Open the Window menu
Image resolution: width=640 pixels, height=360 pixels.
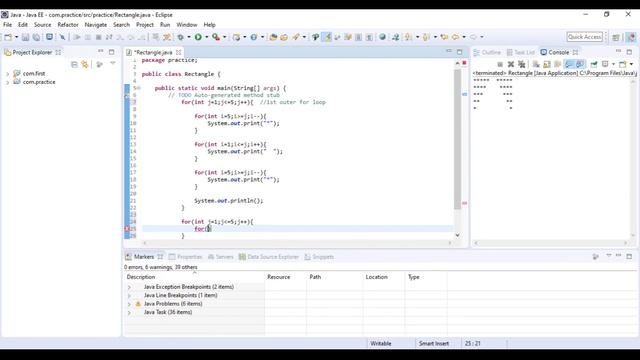(x=187, y=25)
